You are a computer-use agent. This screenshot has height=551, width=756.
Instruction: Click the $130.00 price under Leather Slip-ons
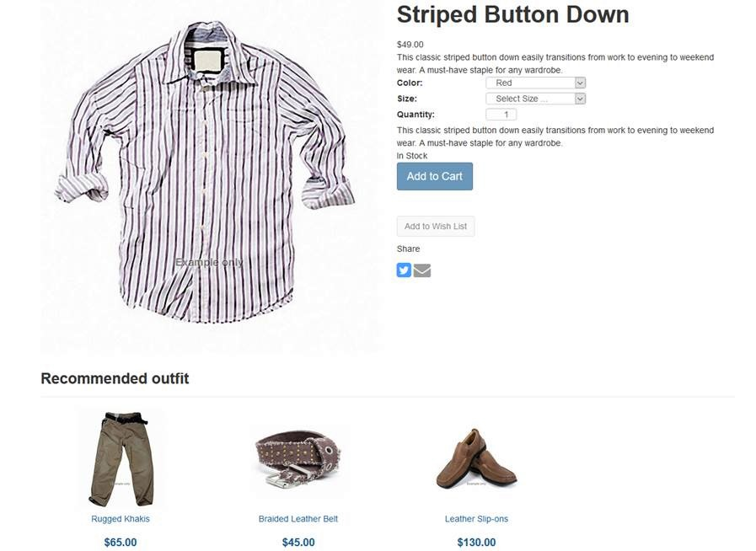(476, 543)
